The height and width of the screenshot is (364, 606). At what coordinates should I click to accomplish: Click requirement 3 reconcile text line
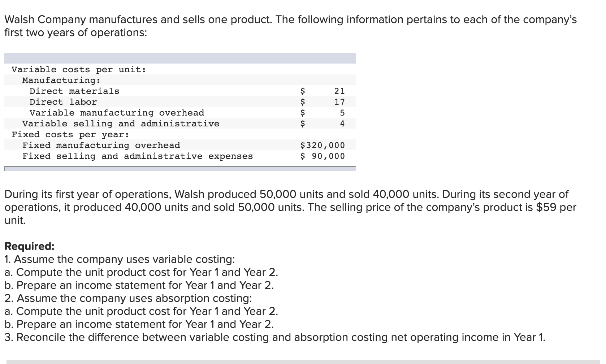click(x=275, y=337)
